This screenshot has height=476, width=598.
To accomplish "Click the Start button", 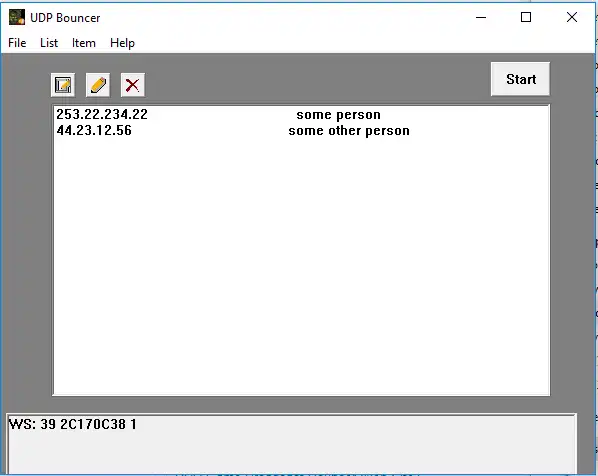I will tap(521, 79).
